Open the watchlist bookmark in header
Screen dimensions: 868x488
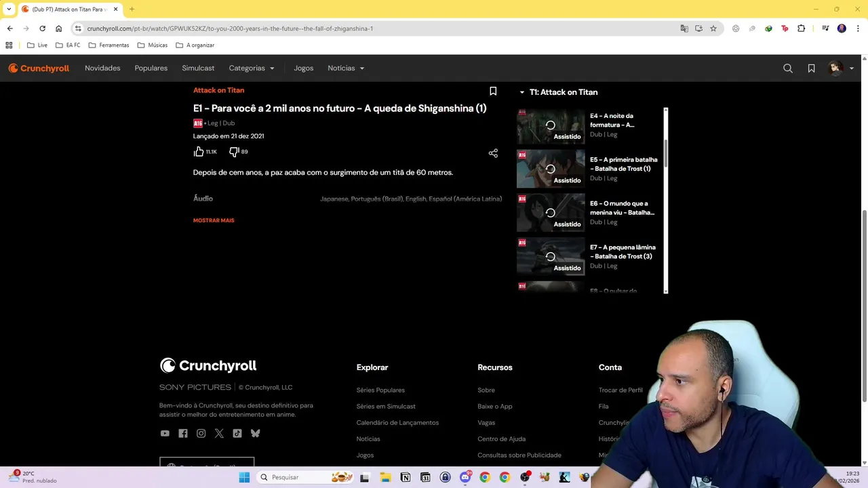[x=811, y=68]
